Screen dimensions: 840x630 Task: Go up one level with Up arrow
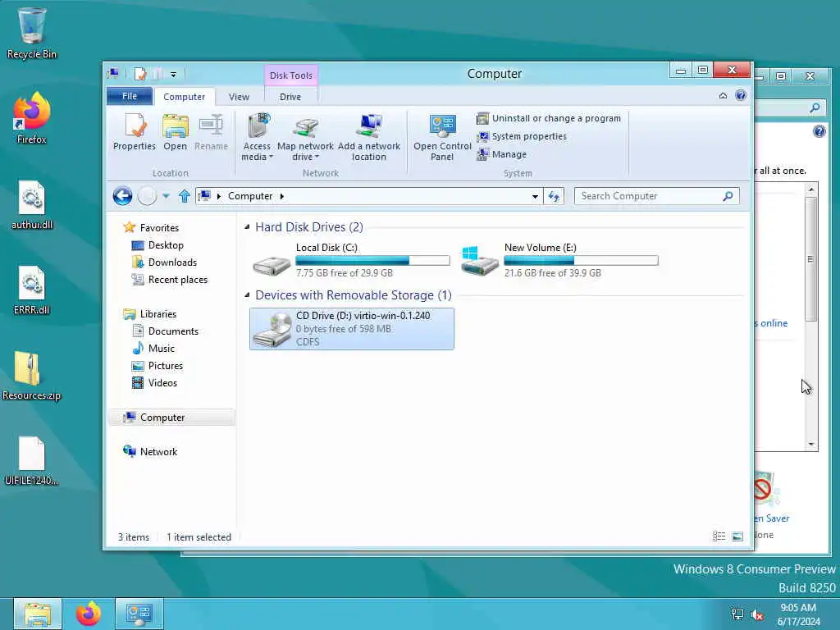185,196
